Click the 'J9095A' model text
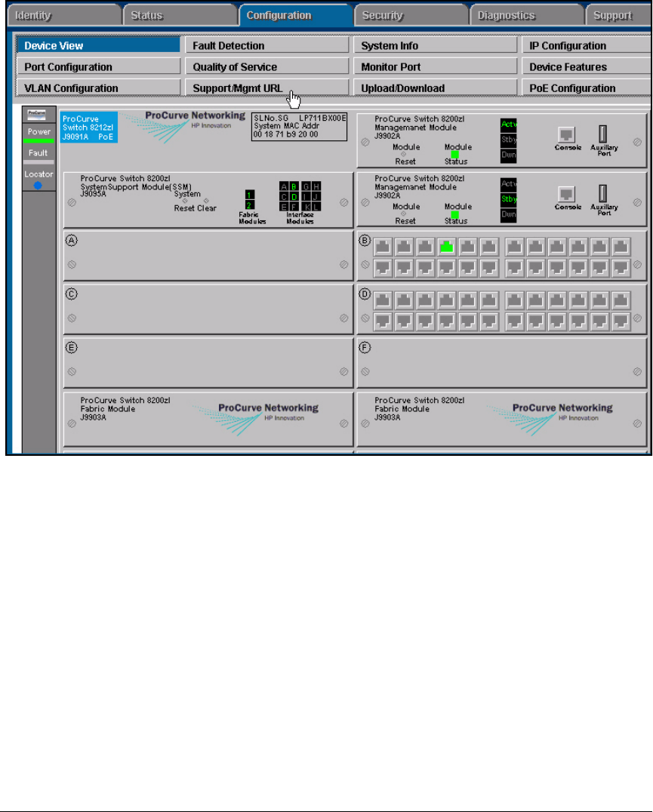Image resolution: width=653 pixels, height=812 pixels. click(x=93, y=194)
